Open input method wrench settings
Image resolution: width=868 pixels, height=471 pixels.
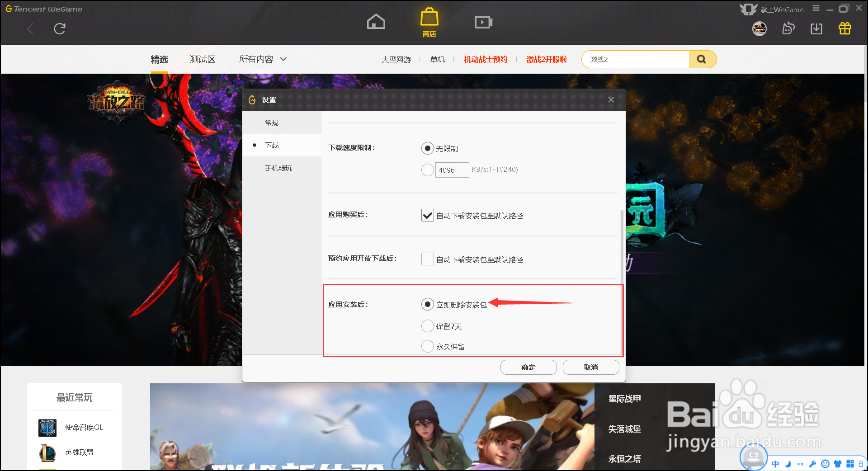tap(812, 464)
